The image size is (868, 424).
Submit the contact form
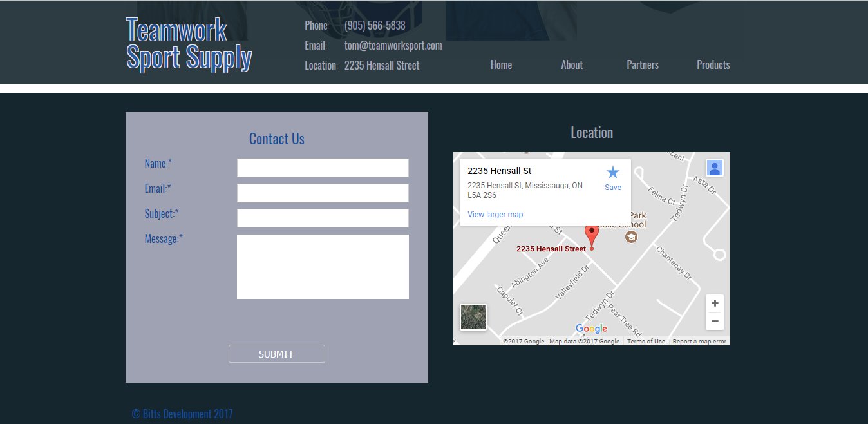[x=277, y=354]
